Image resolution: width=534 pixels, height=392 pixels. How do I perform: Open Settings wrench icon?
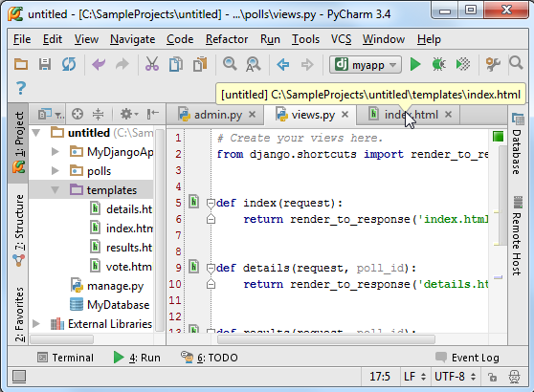[493, 64]
